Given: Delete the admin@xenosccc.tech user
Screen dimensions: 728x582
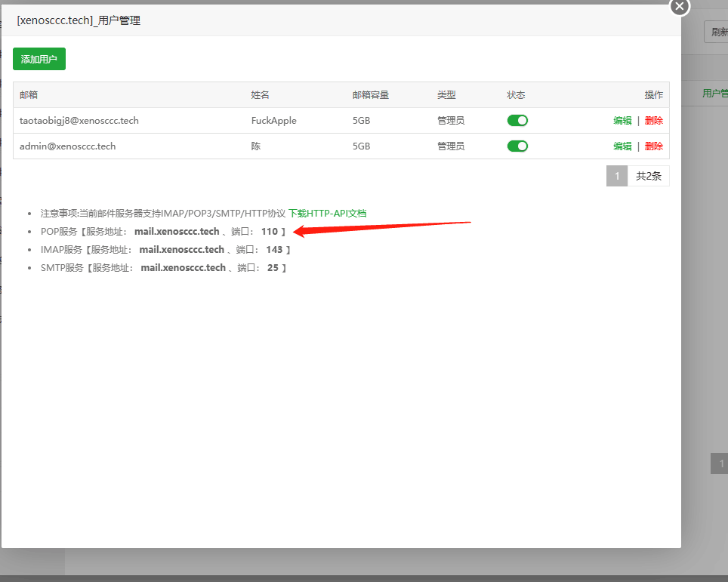Looking at the screenshot, I should 654,146.
